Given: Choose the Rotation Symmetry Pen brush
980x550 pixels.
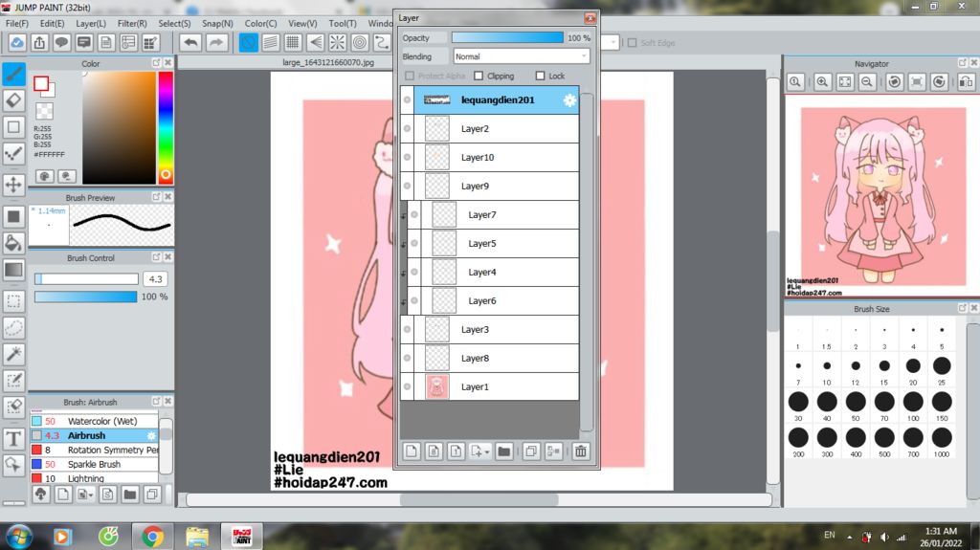Looking at the screenshot, I should [94, 450].
